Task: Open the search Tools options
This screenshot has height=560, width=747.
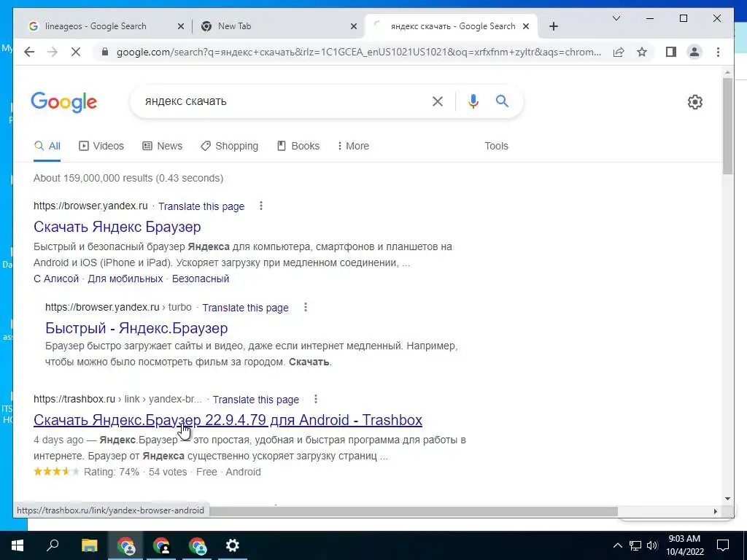Action: click(x=496, y=146)
